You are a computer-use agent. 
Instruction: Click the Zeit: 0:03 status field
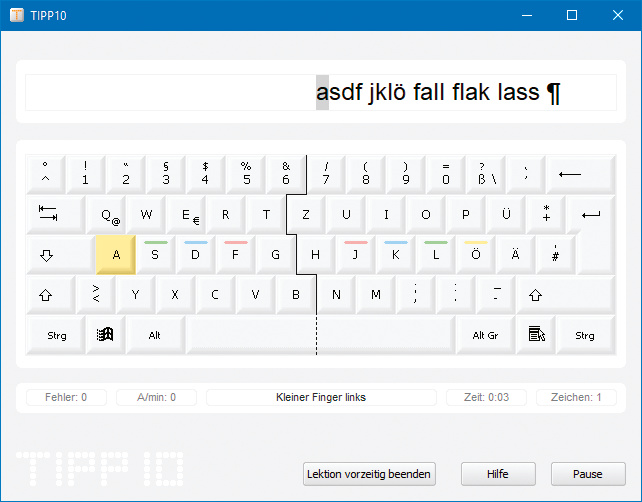(486, 397)
